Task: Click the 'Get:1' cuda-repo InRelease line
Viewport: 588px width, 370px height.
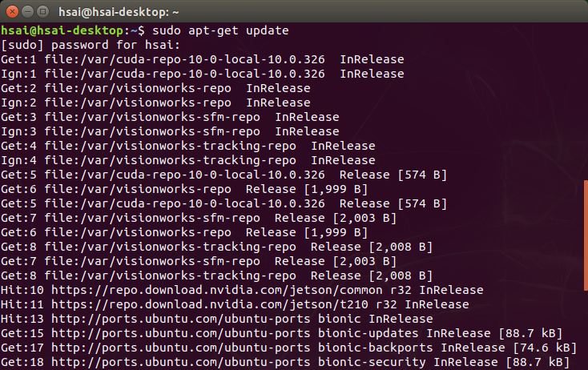Action: point(203,59)
